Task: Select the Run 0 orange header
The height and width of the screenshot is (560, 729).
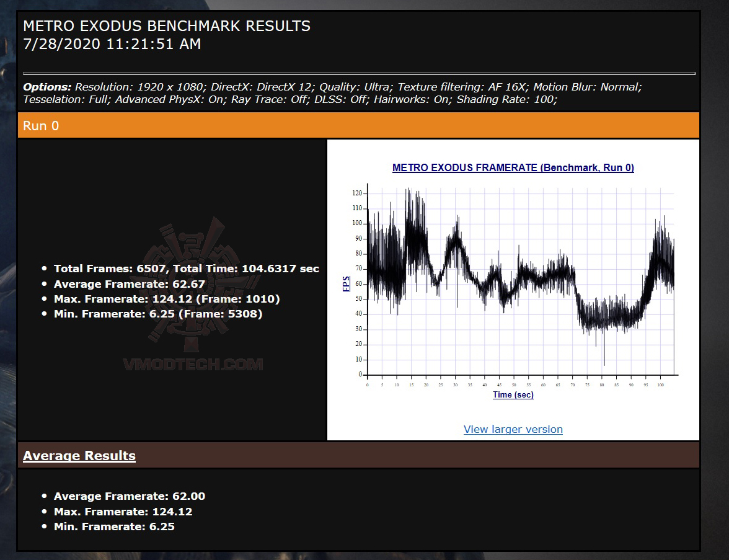Action: click(358, 125)
